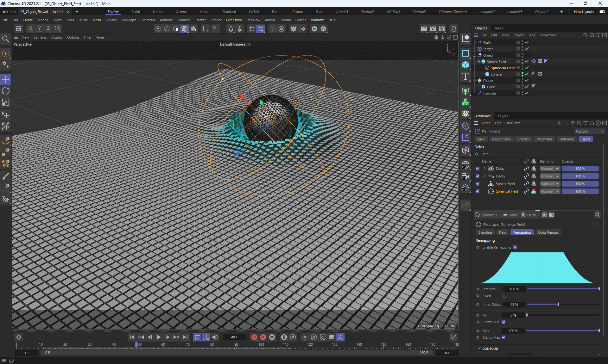This screenshot has height=364, width=608.
Task: Click the record active objects button
Action: (x=254, y=337)
